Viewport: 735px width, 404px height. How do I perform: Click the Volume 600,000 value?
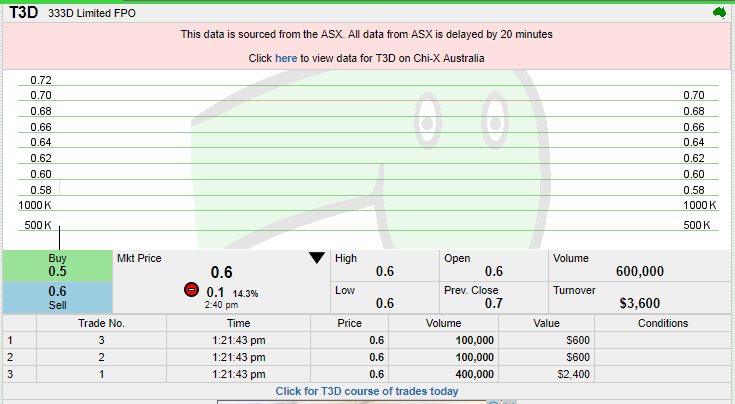click(x=640, y=271)
